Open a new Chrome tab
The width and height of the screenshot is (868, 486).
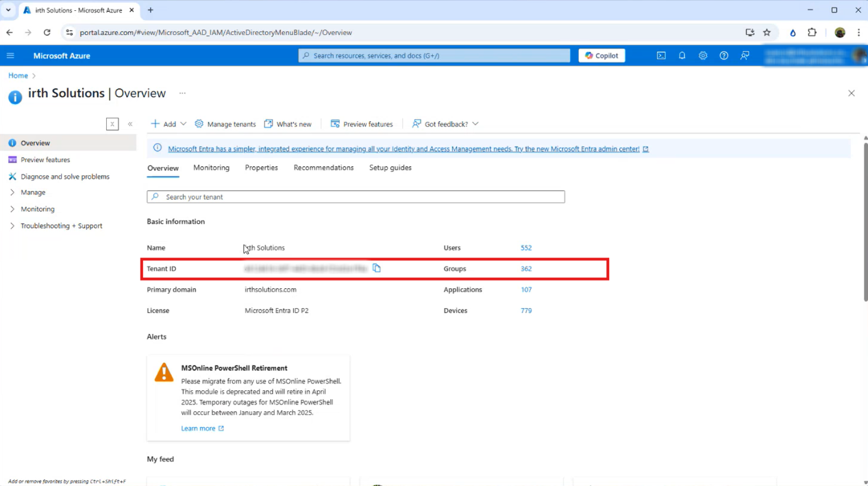click(x=150, y=10)
